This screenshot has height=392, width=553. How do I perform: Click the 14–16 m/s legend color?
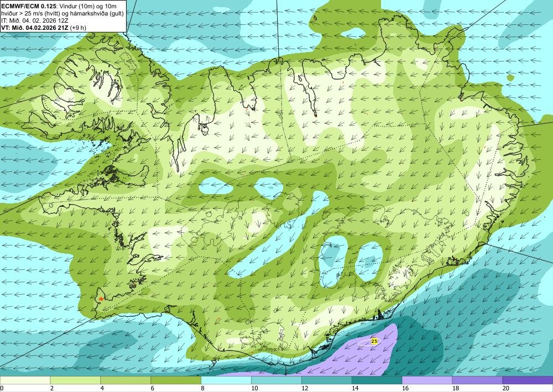point(377,380)
